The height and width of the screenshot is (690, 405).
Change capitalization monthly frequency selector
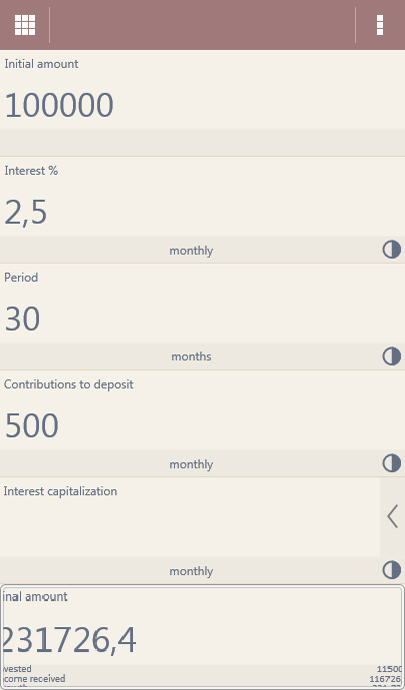pyautogui.click(x=191, y=571)
